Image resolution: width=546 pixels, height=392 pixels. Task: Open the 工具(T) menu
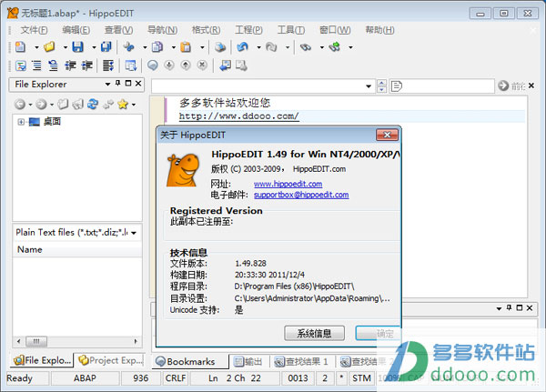click(x=291, y=30)
